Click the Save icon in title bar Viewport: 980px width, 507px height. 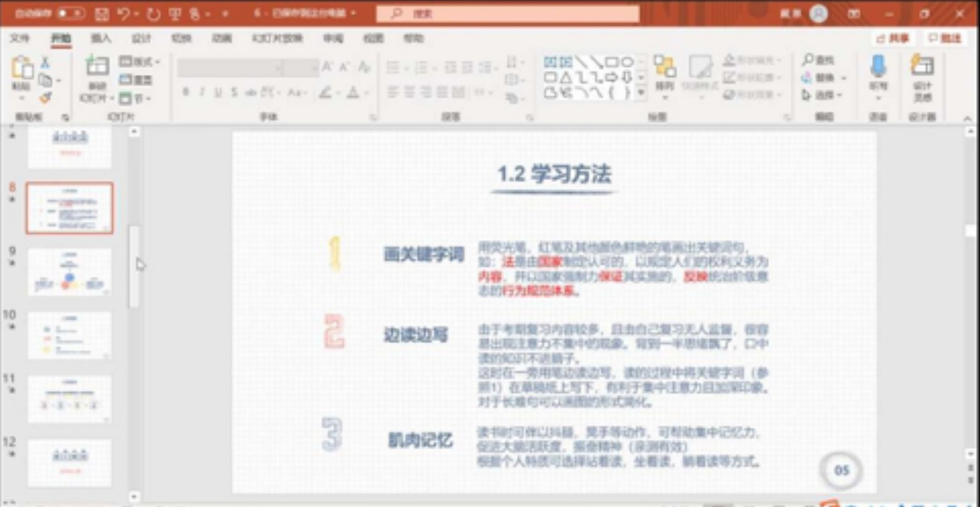(101, 14)
